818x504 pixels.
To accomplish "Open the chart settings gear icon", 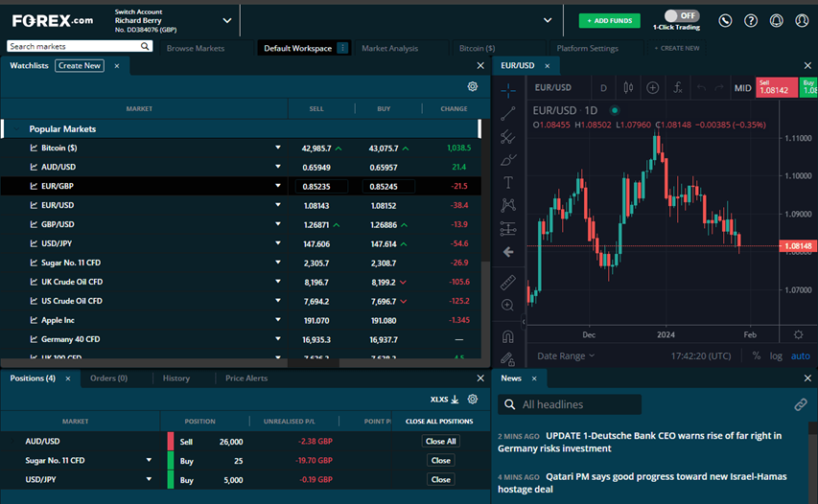I will [798, 334].
